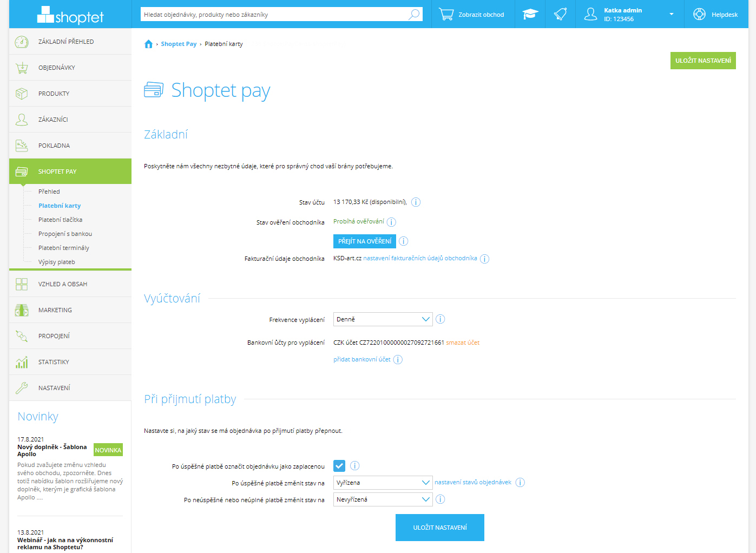The image size is (756, 553).
Task: Open the unsuccessful payment status dropdown Nevyřízená
Action: pyautogui.click(x=383, y=499)
